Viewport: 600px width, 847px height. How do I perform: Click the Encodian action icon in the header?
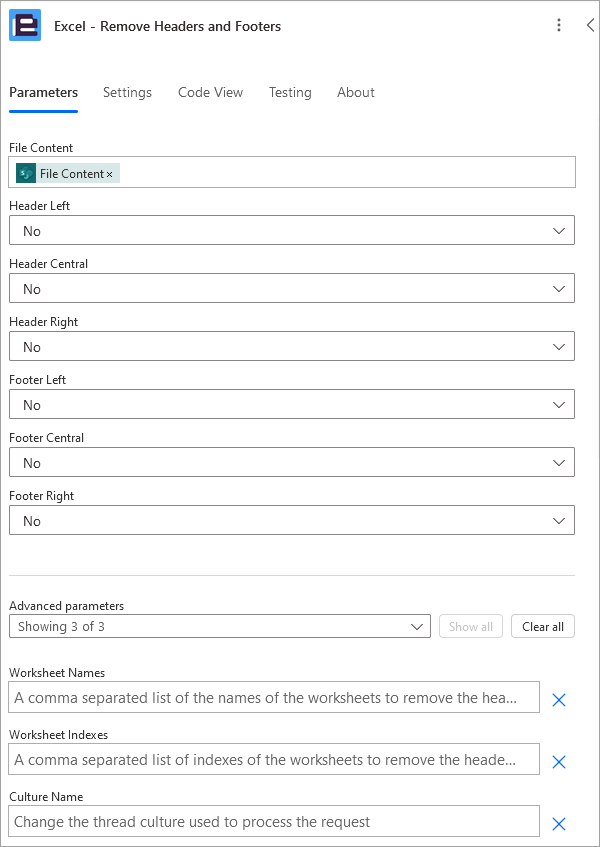(x=25, y=25)
